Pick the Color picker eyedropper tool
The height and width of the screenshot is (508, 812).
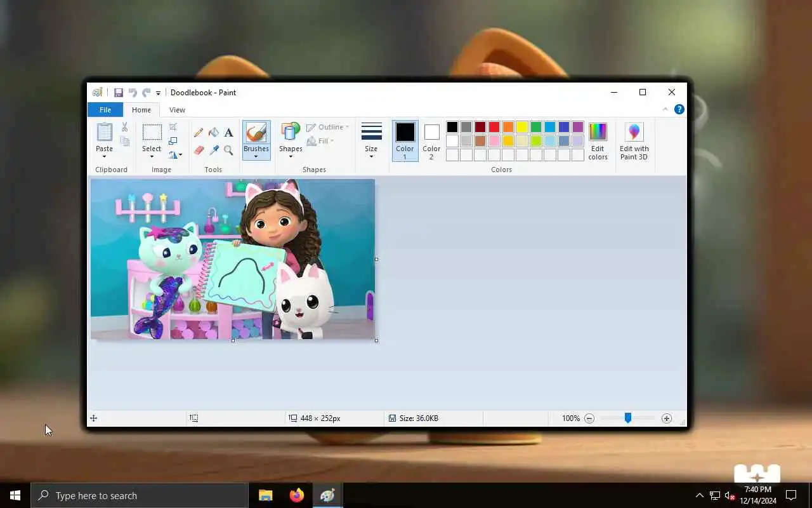click(x=214, y=150)
